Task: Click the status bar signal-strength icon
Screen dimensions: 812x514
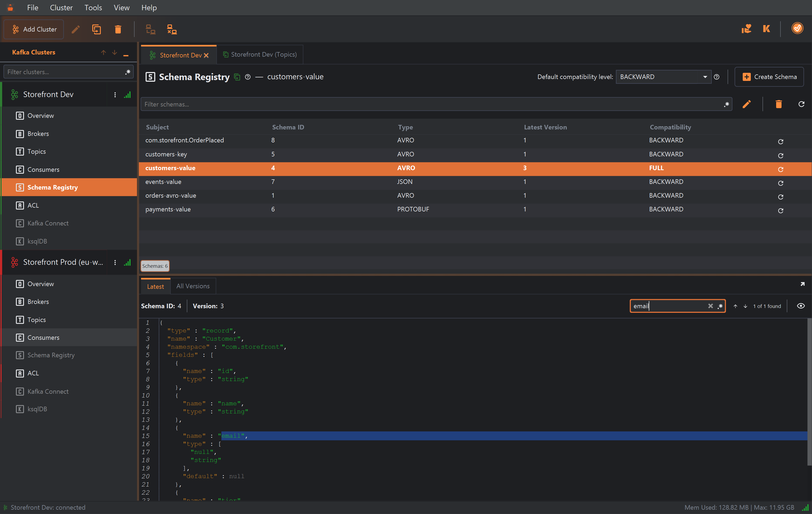Action: pos(805,508)
